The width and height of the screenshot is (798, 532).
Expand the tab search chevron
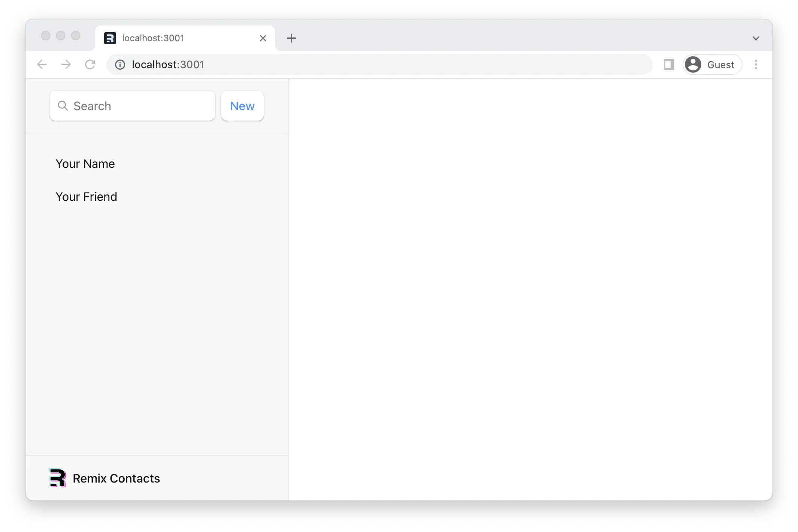(x=756, y=38)
